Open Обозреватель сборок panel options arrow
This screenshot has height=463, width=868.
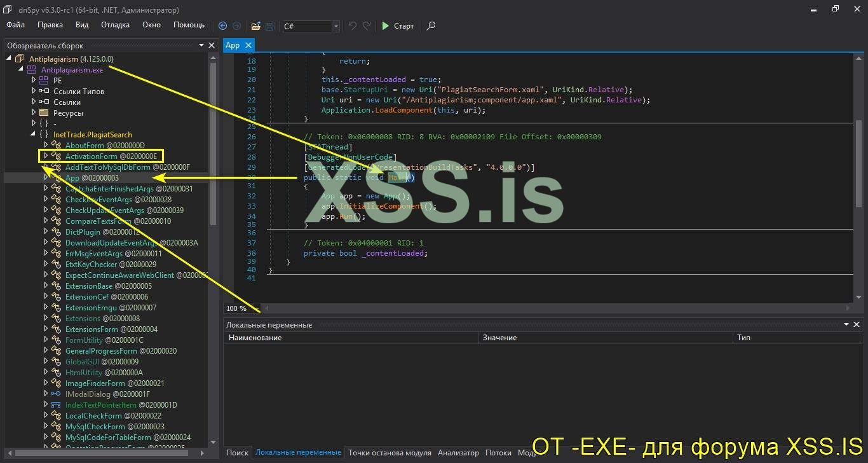click(201, 45)
